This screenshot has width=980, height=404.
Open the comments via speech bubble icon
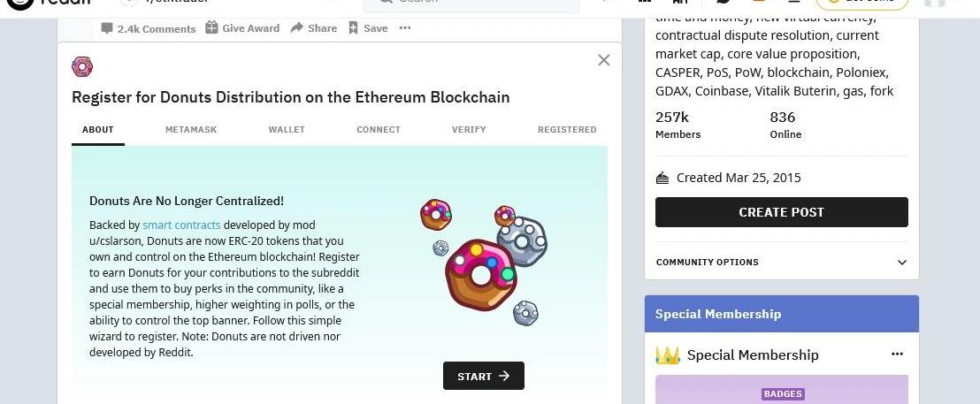(x=107, y=28)
